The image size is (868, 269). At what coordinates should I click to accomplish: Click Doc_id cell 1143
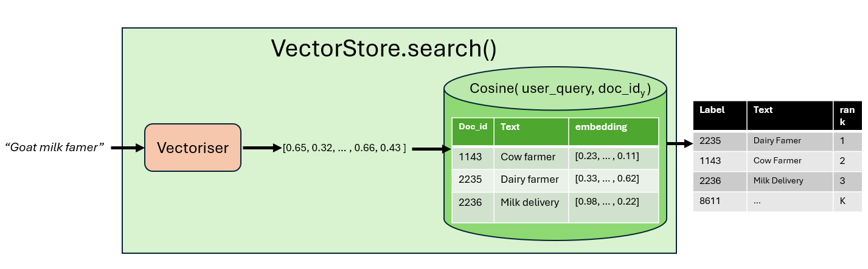(471, 157)
